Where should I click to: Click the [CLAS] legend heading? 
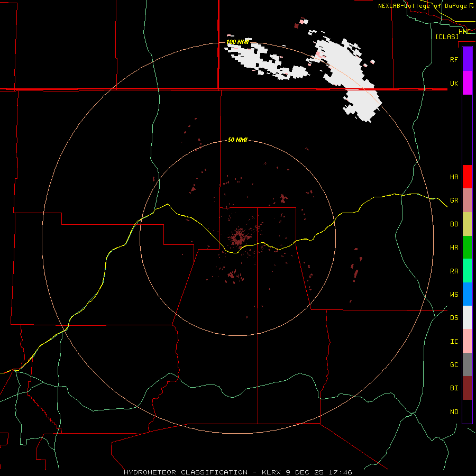tap(447, 36)
